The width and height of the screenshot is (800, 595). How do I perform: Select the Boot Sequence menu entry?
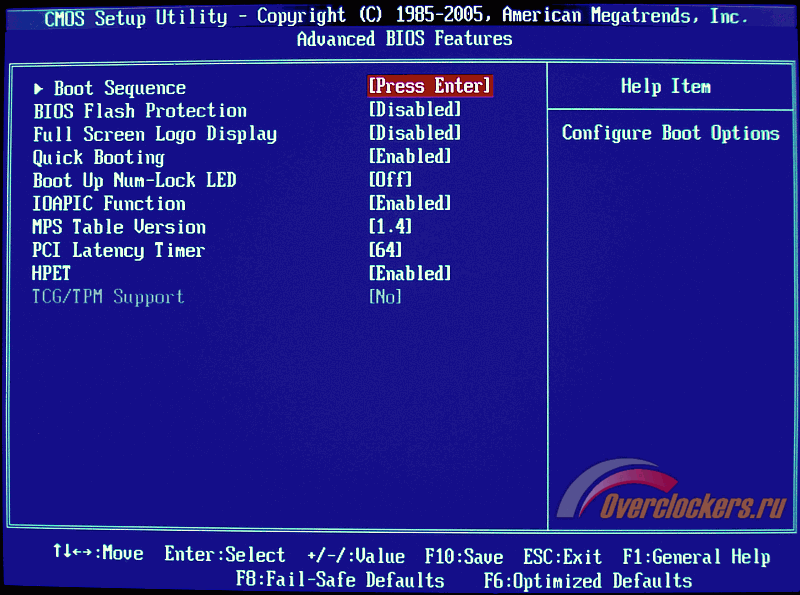point(120,89)
